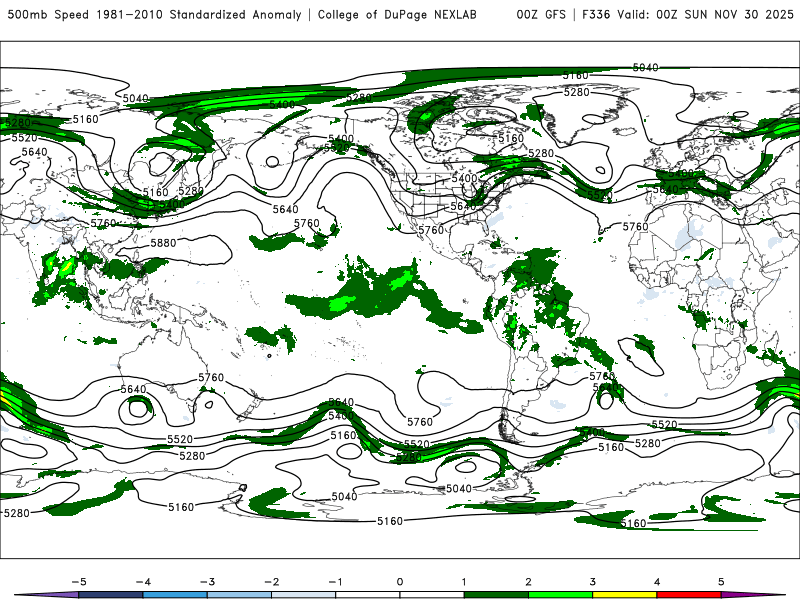The height and width of the screenshot is (600, 800).
Task: Select the light blue -3 to -2 legend swatch
Action: [x=239, y=595]
